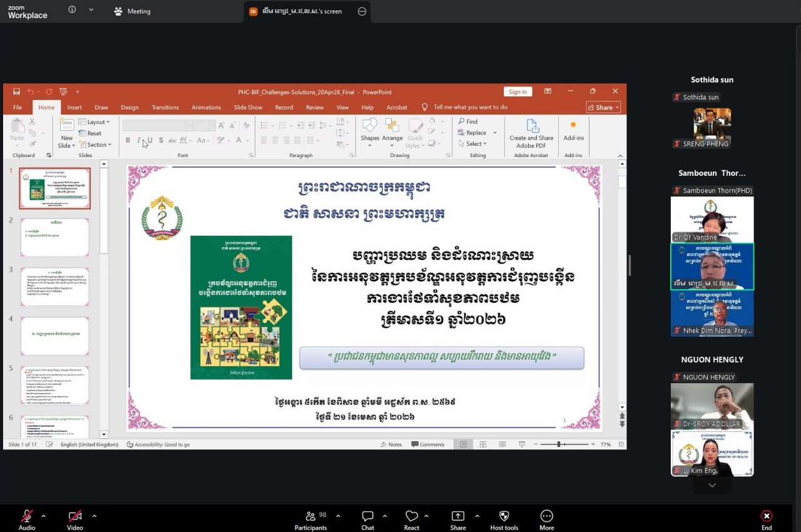Click the PowerPoint Sign in button
The height and width of the screenshot is (532, 801).
518,92
